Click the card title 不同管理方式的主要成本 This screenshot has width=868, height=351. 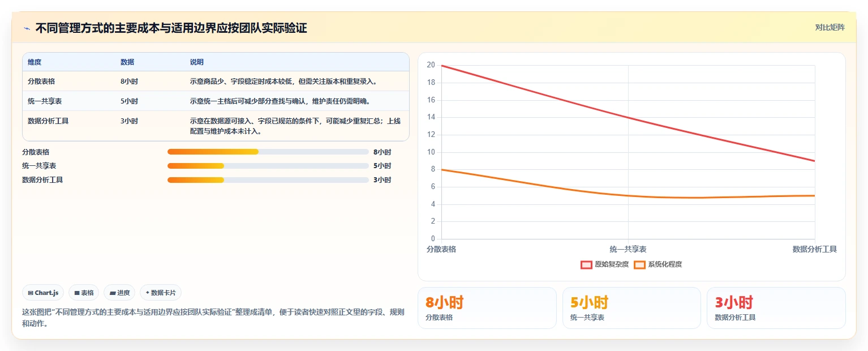click(x=171, y=28)
